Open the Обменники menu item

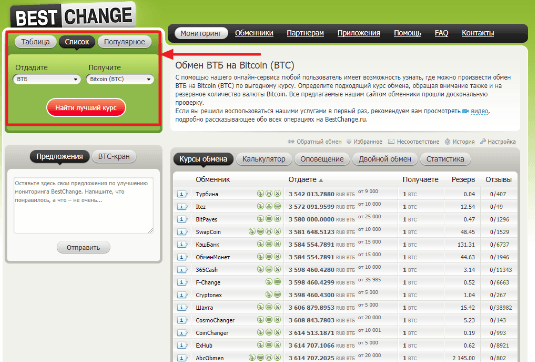point(254,33)
